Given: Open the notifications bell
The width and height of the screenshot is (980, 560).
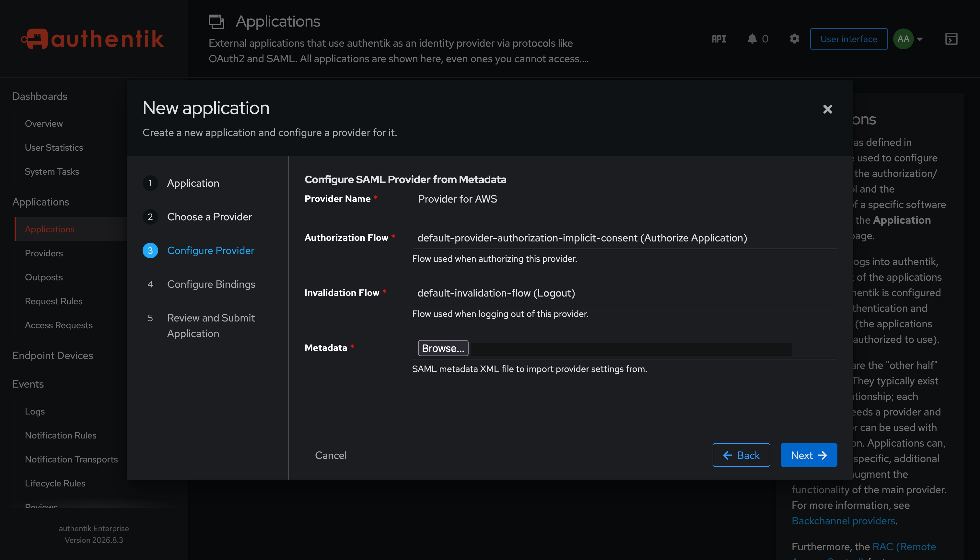Looking at the screenshot, I should click(752, 39).
